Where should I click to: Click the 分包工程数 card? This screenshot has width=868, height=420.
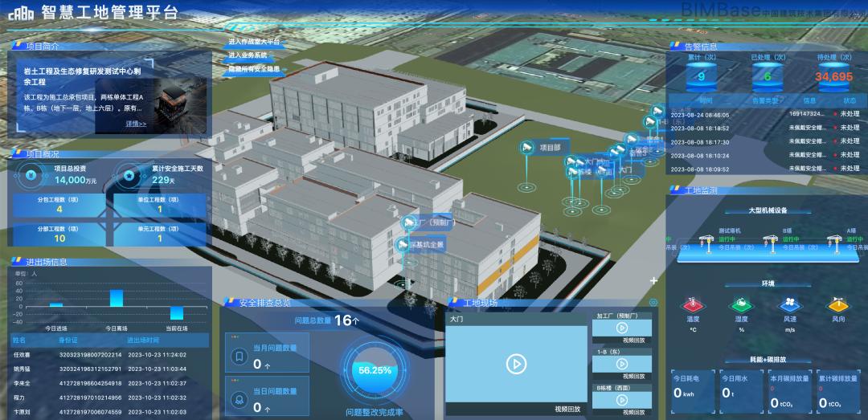click(x=59, y=205)
